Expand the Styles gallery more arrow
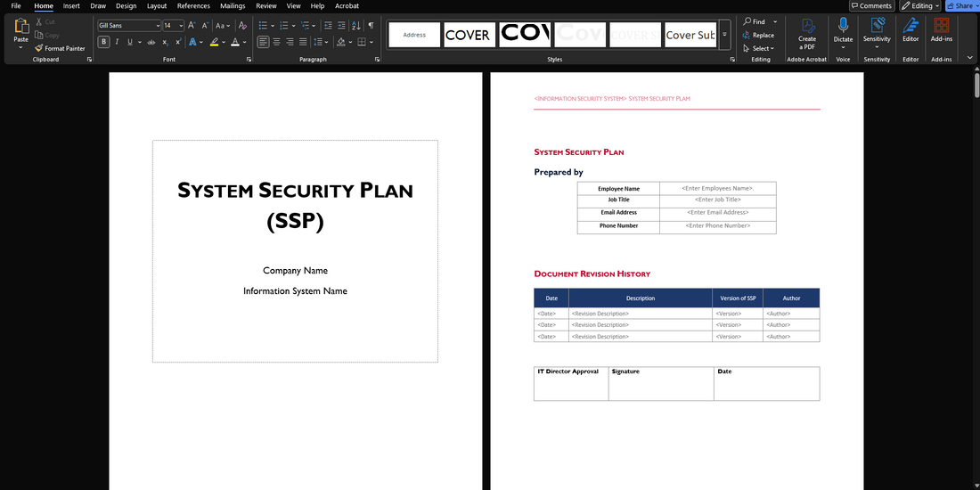Screen dimensions: 980x490 (x=724, y=35)
